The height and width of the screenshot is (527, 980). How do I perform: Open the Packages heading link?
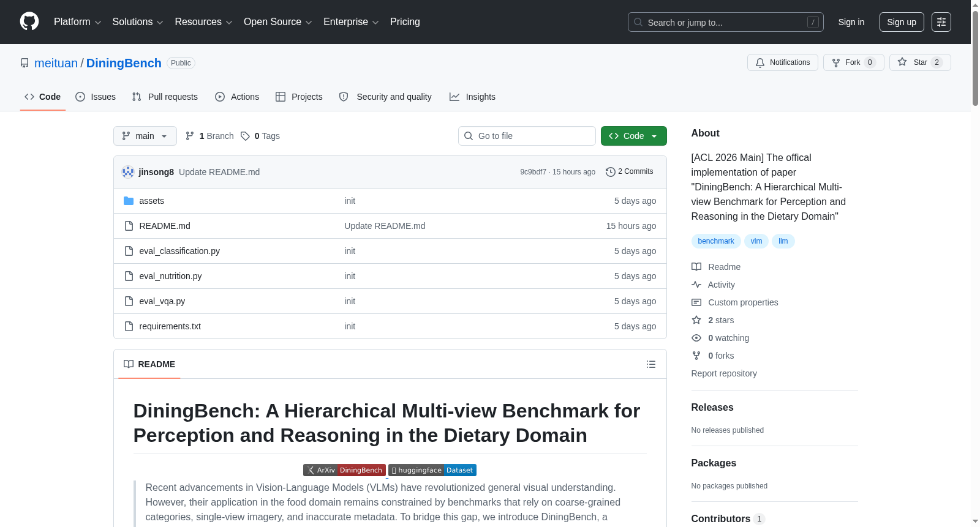(x=714, y=463)
